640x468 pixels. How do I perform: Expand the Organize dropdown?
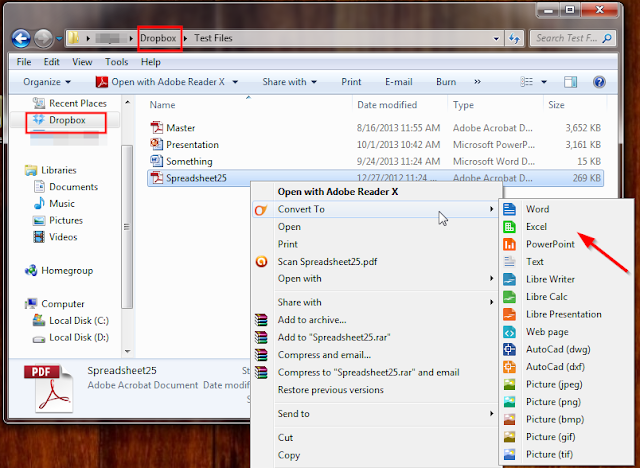pyautogui.click(x=47, y=82)
